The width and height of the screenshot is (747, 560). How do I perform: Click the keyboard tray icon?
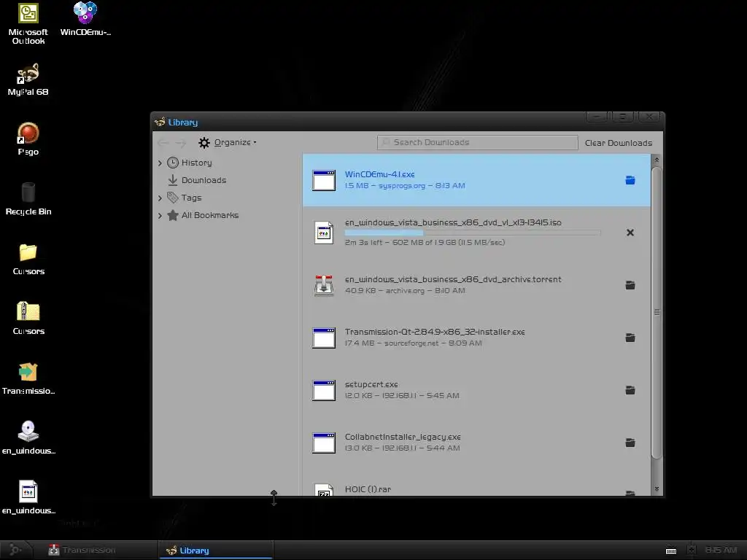point(671,551)
